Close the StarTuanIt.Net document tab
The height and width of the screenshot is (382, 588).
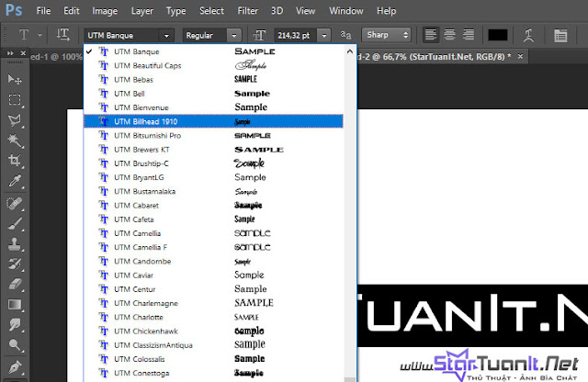coord(520,56)
